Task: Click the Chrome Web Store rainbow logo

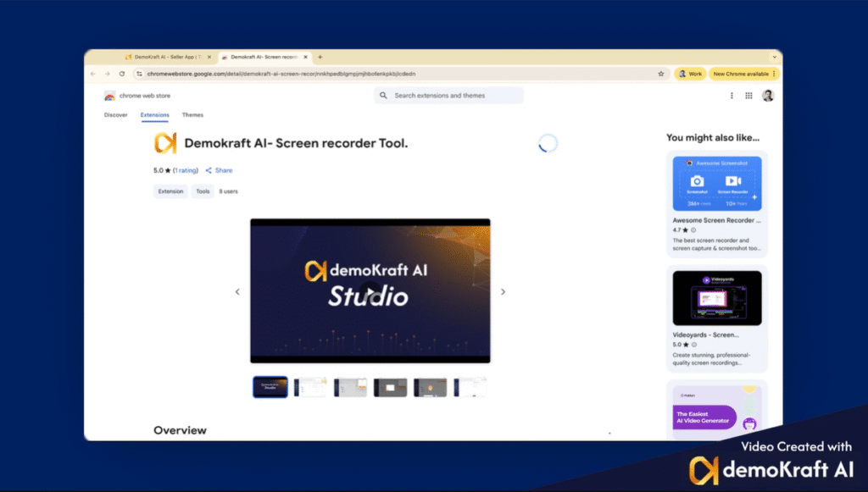Action: tap(110, 96)
